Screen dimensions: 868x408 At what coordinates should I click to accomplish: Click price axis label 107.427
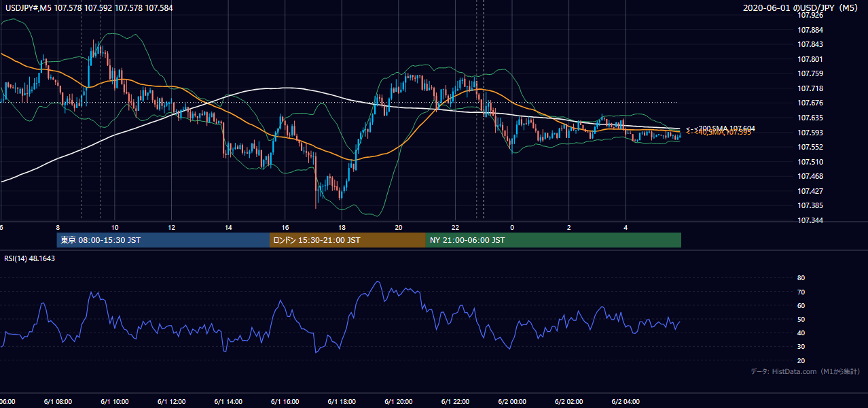coord(811,191)
